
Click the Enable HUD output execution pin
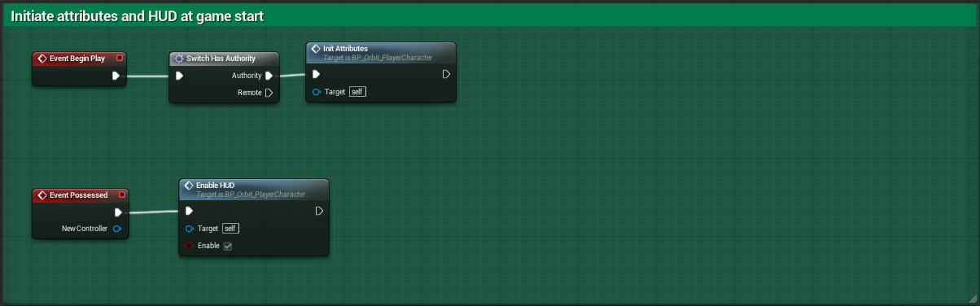click(319, 211)
